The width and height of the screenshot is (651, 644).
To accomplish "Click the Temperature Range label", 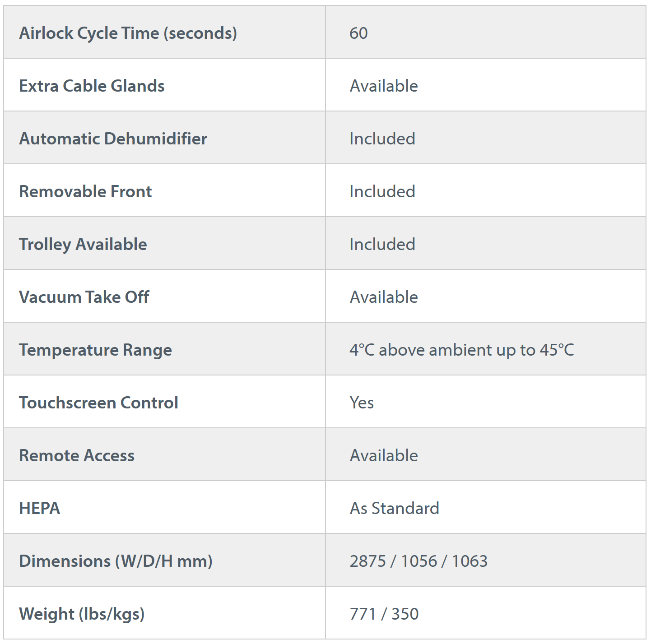I will pos(95,350).
